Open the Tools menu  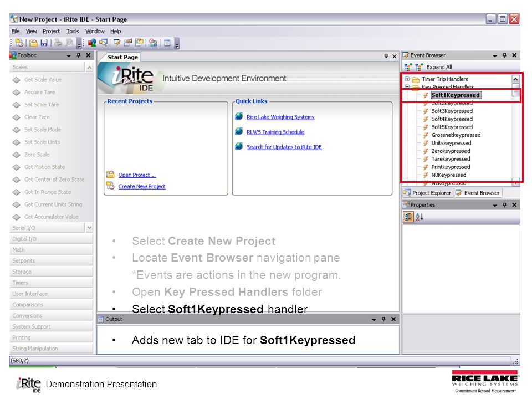73,31
